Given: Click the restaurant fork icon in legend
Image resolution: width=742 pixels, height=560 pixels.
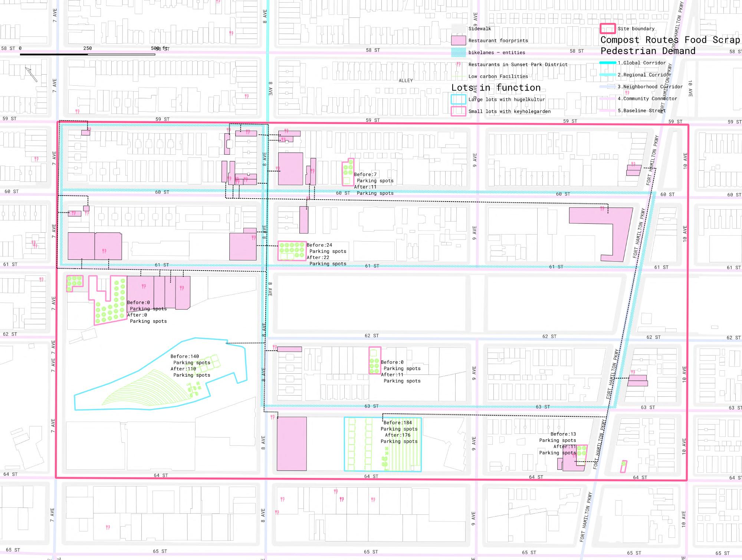Looking at the screenshot, I should [x=459, y=64].
